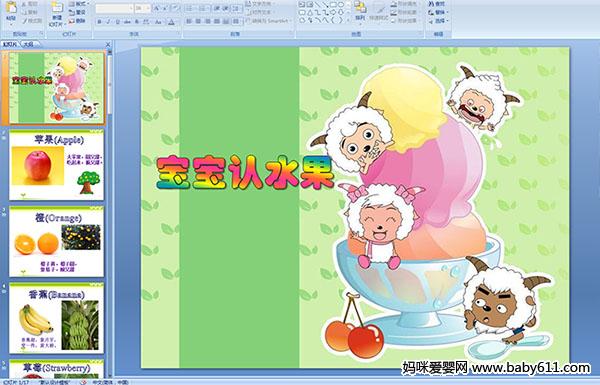This screenshot has width=600, height=385.
Task: Click the slide thumbnail panel scrollbar
Action: 110,212
